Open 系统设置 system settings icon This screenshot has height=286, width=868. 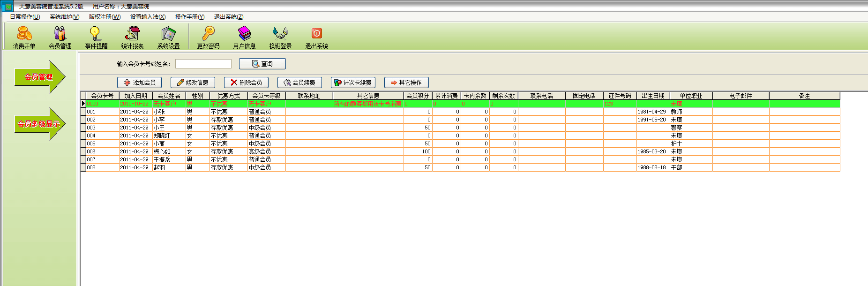click(x=168, y=37)
